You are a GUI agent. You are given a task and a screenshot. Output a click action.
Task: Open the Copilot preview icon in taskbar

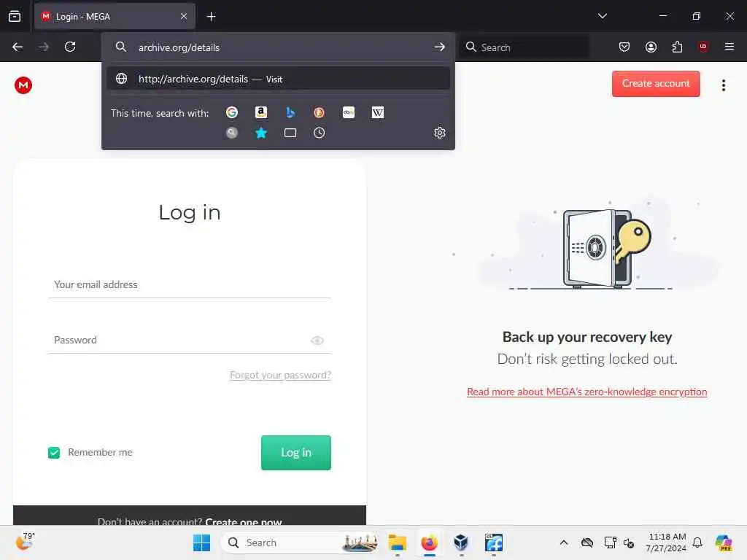[x=724, y=542]
